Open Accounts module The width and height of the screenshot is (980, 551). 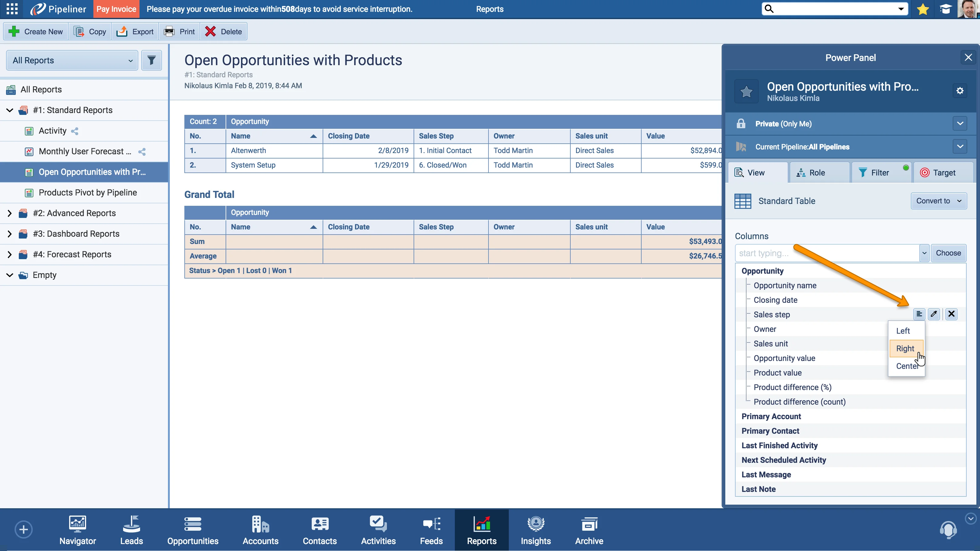(x=260, y=530)
